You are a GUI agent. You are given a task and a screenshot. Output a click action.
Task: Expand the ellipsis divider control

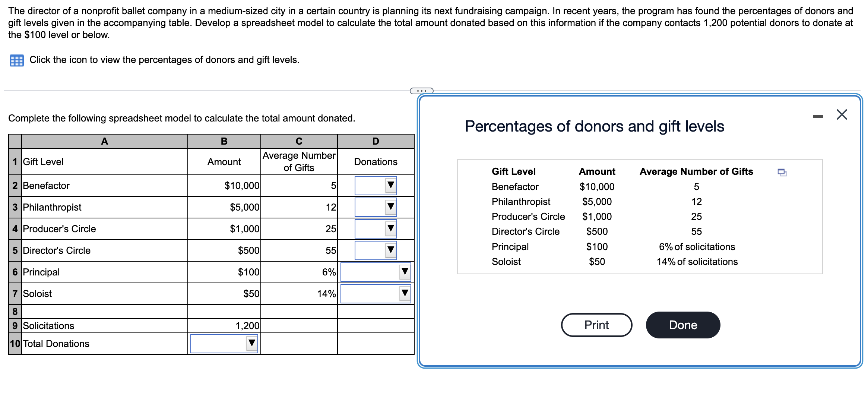tap(421, 90)
